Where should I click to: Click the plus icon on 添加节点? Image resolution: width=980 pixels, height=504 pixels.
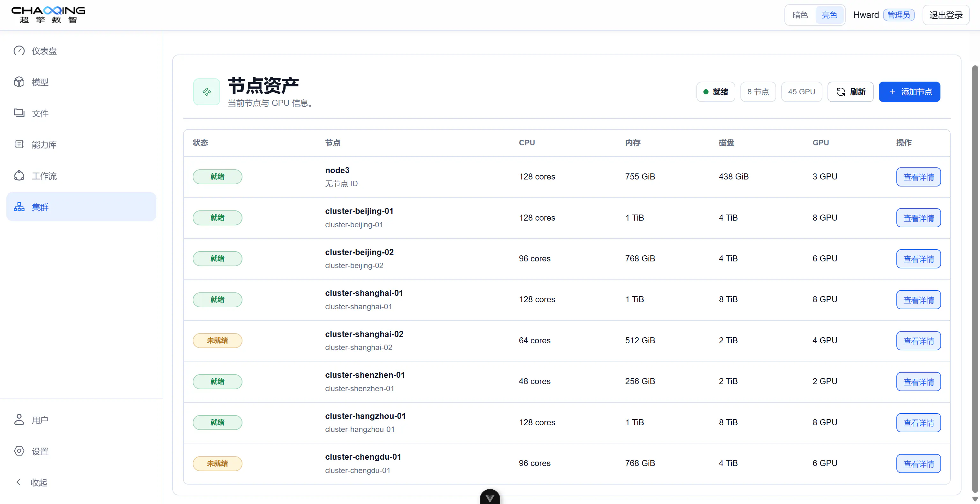pyautogui.click(x=892, y=91)
